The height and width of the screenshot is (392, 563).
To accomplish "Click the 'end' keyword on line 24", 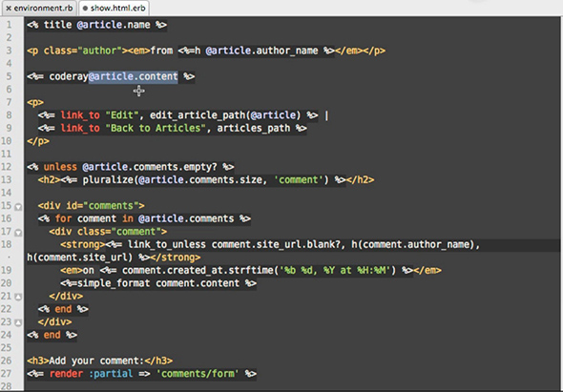I will click(52, 335).
